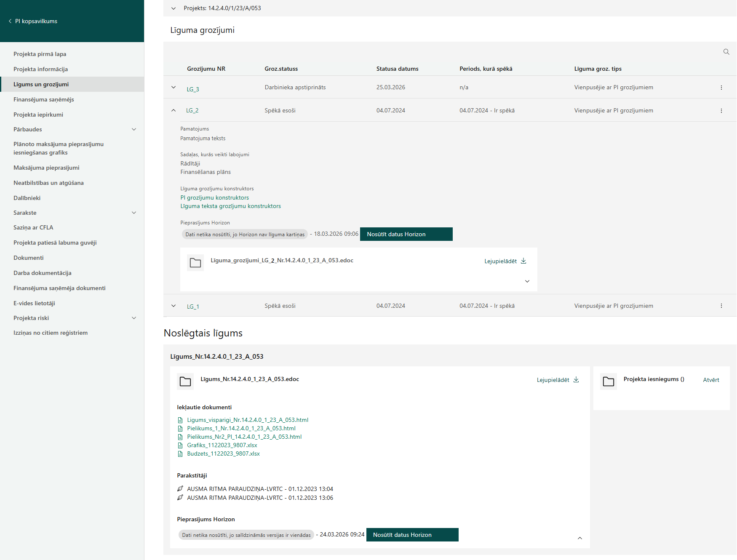Screen dimensions: 737x560
Task: Expand Projekta riski sidebar submenu
Action: coord(134,318)
